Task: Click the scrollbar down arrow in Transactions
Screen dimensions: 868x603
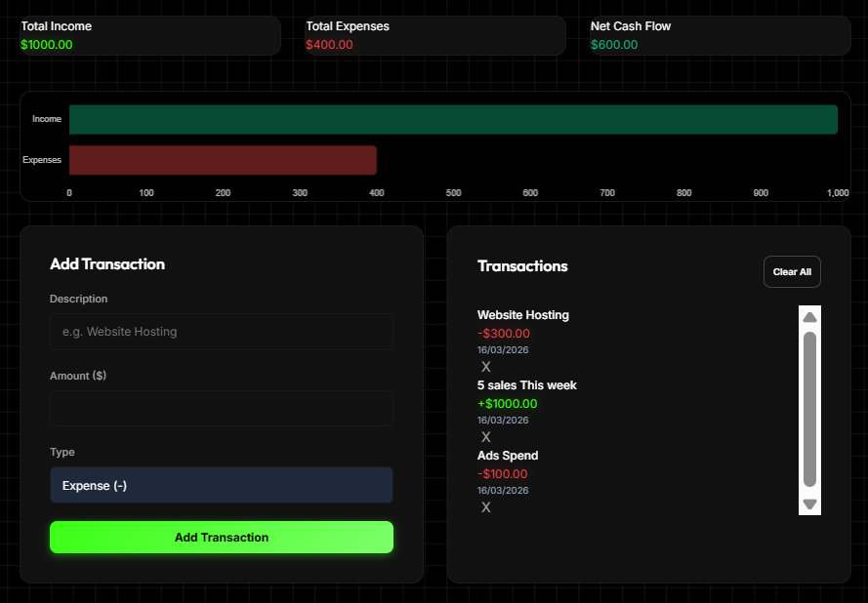Action: [809, 504]
